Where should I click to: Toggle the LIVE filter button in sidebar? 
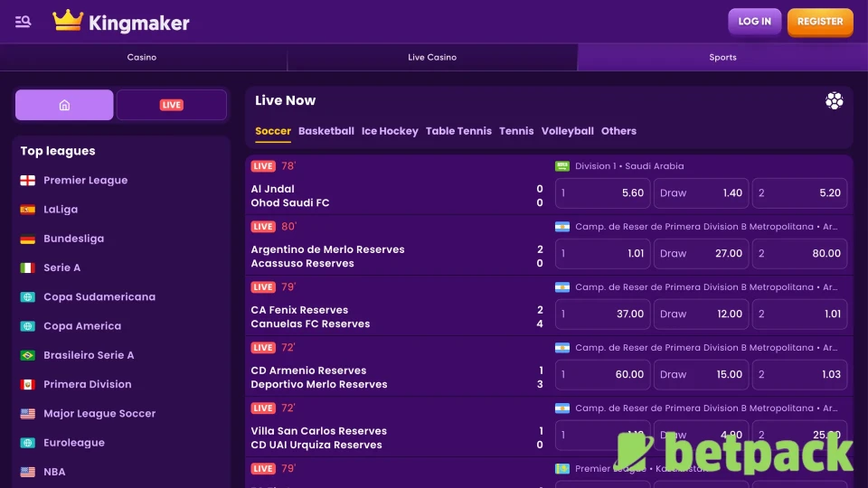coord(172,105)
